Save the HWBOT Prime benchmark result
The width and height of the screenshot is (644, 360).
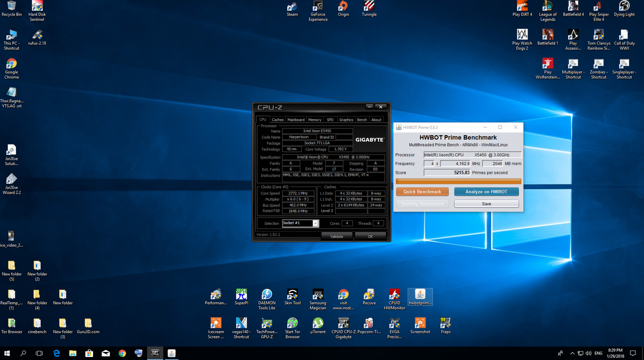point(486,204)
